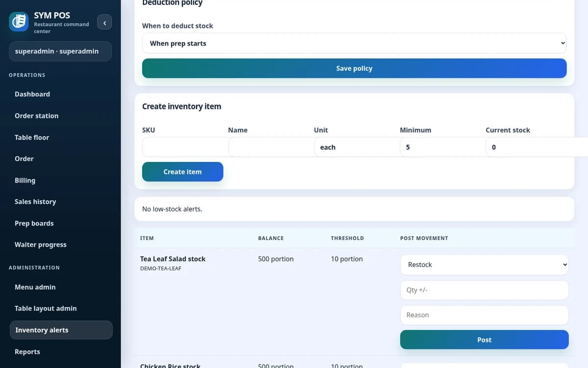Navigate to Table floor
This screenshot has width=588, height=368.
tap(32, 137)
